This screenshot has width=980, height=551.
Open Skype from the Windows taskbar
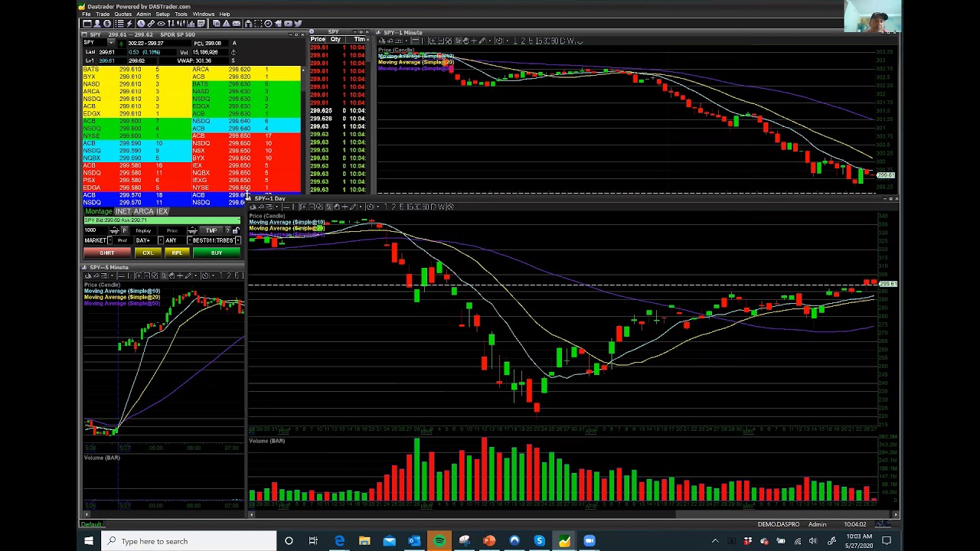[539, 541]
